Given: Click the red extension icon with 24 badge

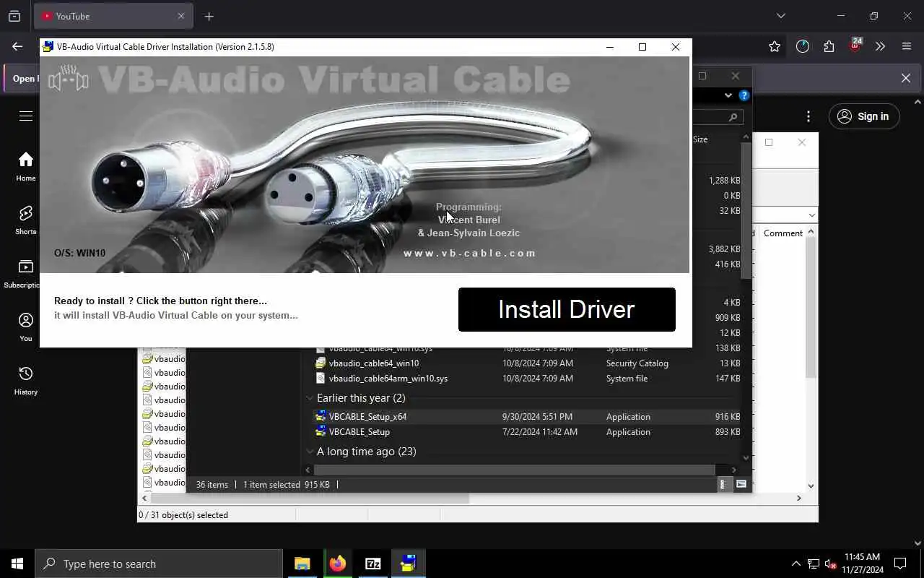Looking at the screenshot, I should [855, 45].
